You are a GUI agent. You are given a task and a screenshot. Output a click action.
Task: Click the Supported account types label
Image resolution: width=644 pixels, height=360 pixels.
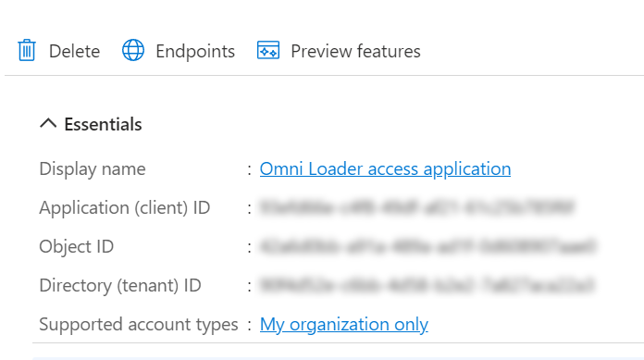coord(139,324)
